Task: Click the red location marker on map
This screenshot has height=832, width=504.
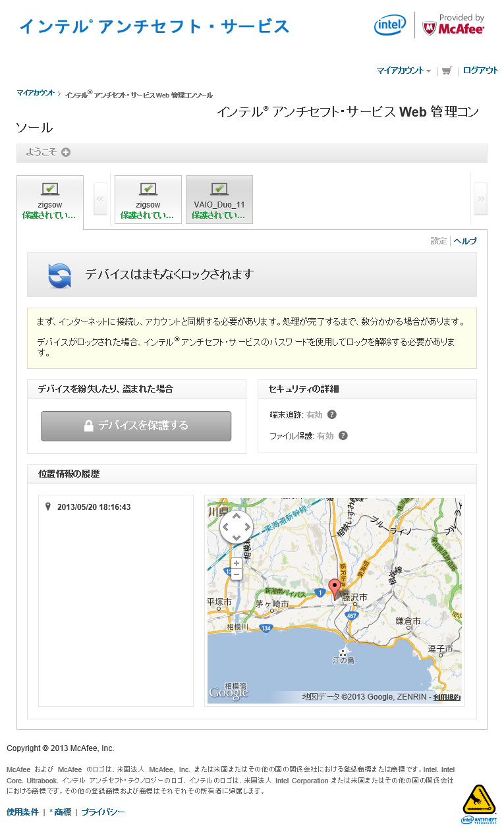Action: [x=335, y=589]
